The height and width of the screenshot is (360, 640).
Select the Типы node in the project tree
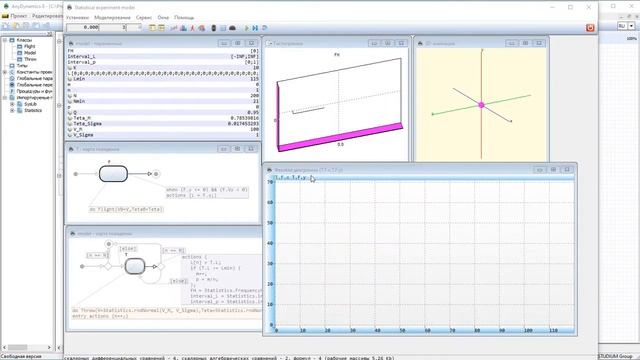[22, 66]
